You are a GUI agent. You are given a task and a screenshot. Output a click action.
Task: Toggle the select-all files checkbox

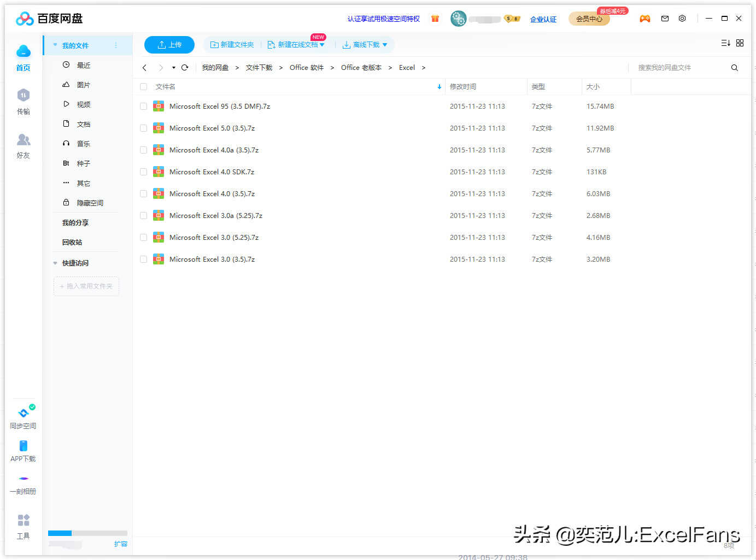click(x=143, y=87)
